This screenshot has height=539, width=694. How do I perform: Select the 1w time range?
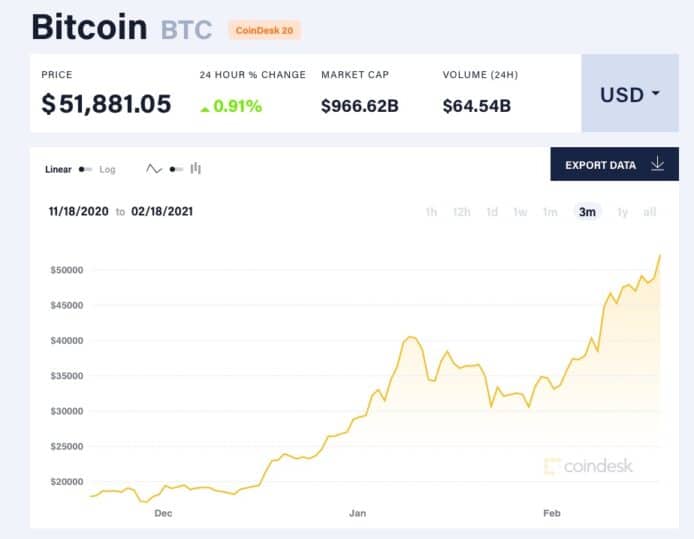click(x=520, y=212)
